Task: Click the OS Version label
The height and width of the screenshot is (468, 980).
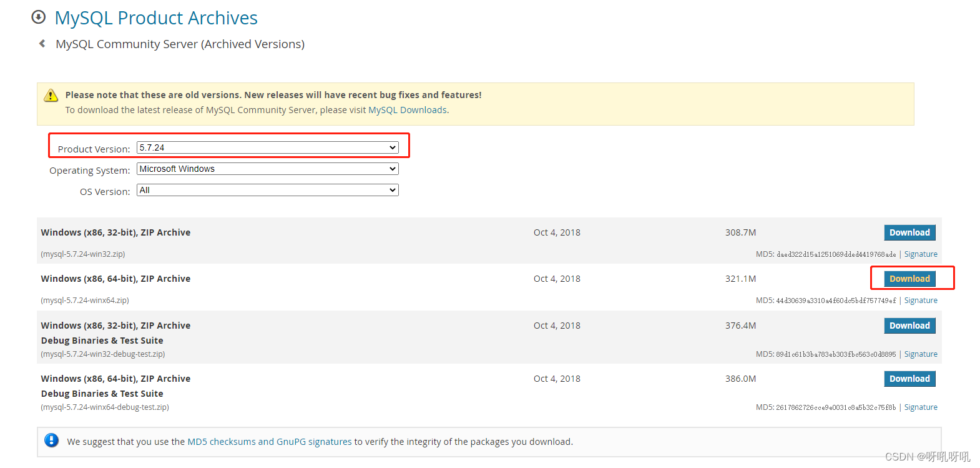Action: [105, 192]
